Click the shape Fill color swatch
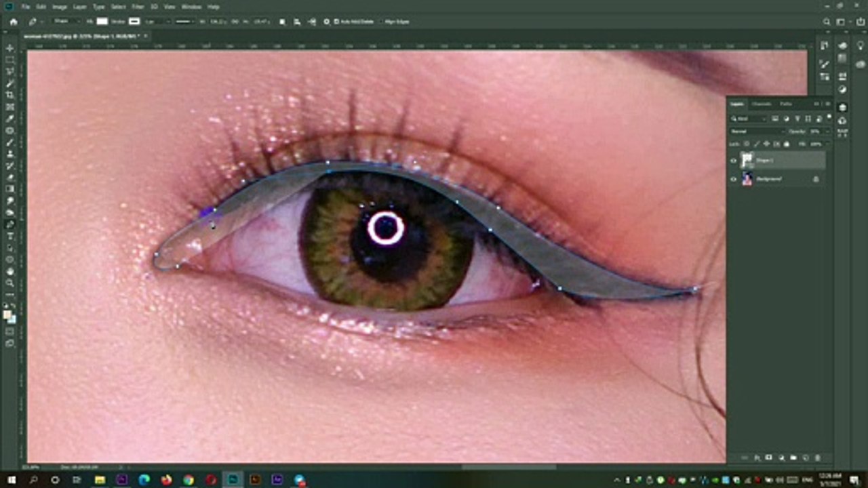868x488 pixels. coord(102,22)
